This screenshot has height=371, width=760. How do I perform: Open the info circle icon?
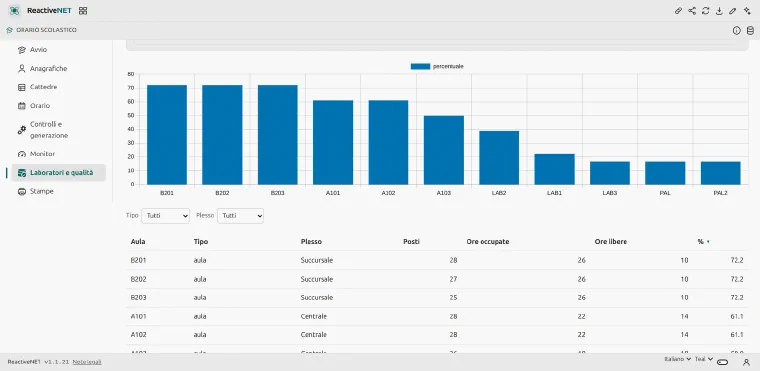(x=737, y=31)
